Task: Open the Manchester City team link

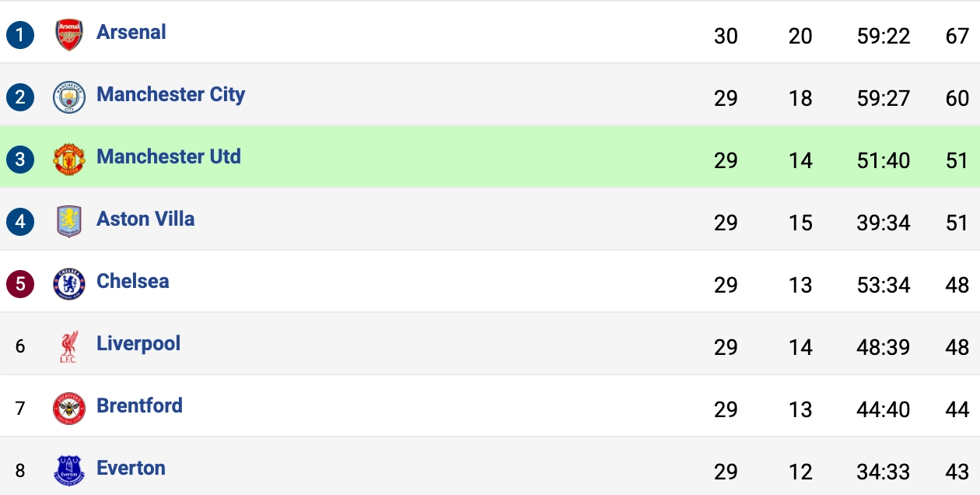Action: [170, 94]
